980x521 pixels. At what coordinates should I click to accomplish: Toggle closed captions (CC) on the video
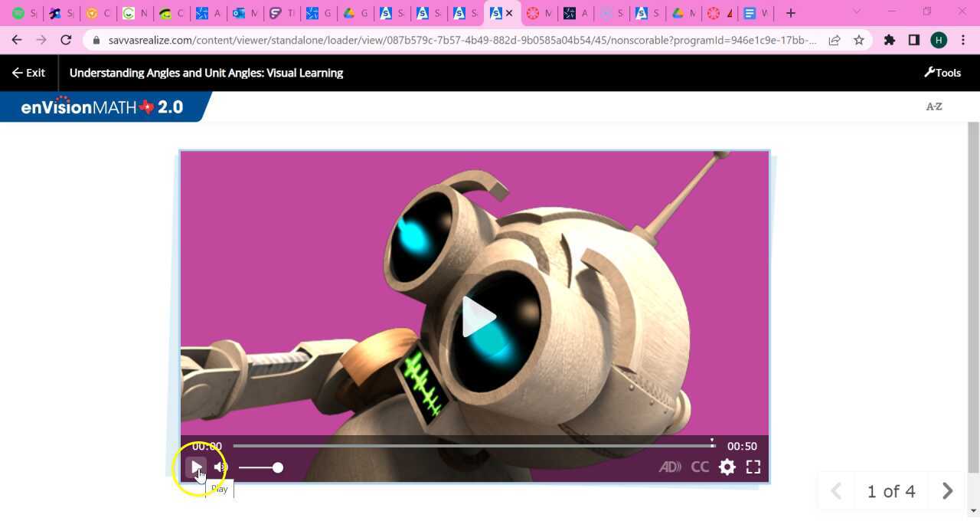pos(700,467)
